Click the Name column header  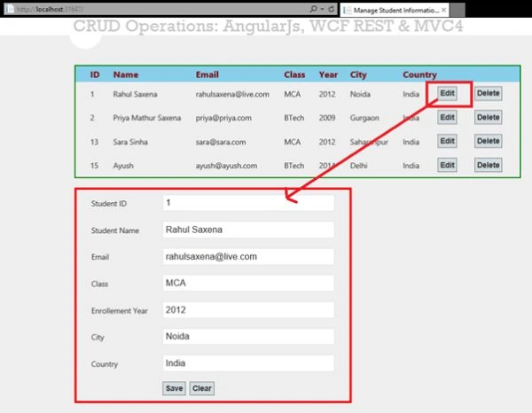click(x=126, y=74)
